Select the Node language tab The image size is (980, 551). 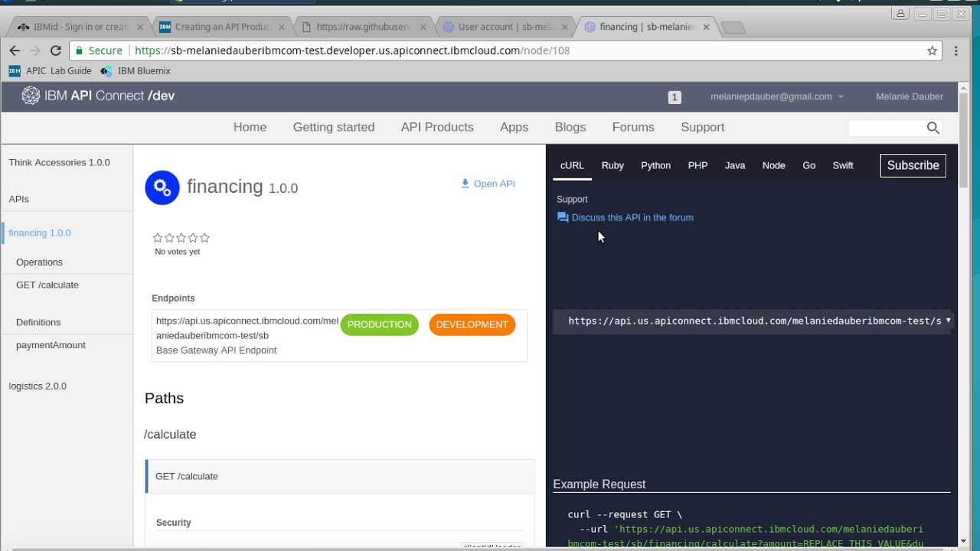(773, 165)
